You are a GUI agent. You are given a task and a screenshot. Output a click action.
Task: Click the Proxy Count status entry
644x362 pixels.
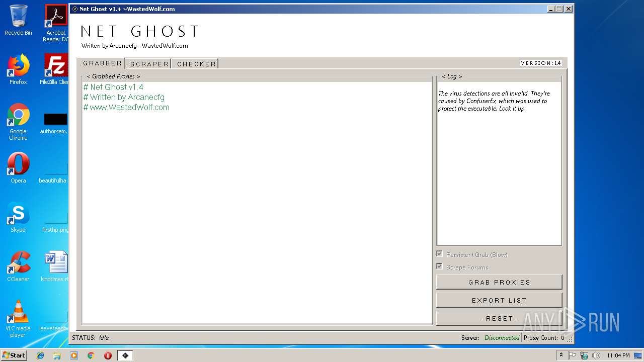coord(544,338)
